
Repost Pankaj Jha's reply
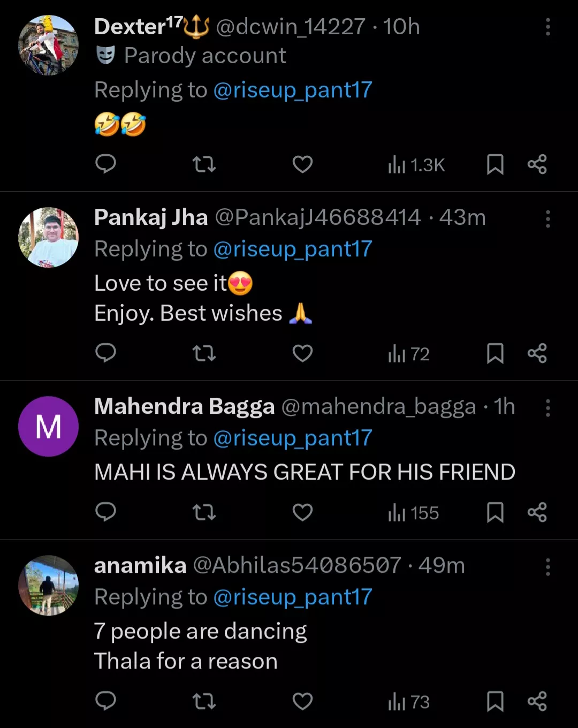pos(204,353)
